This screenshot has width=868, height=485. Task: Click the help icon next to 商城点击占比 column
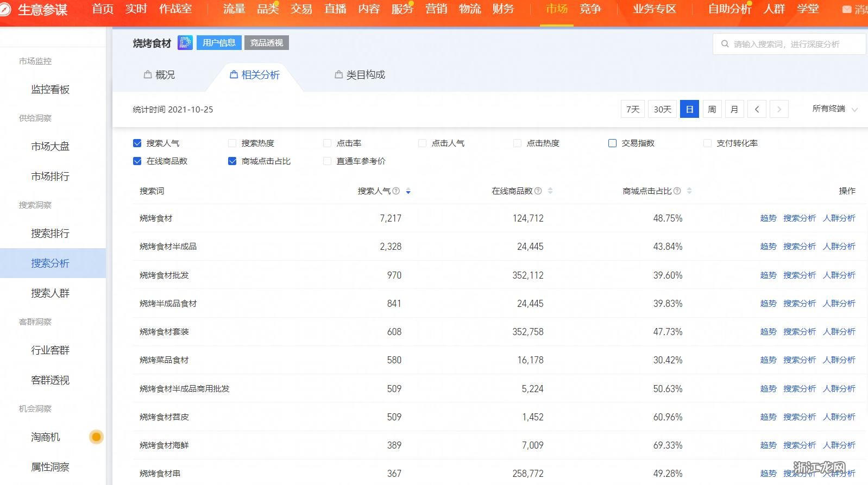coord(677,191)
